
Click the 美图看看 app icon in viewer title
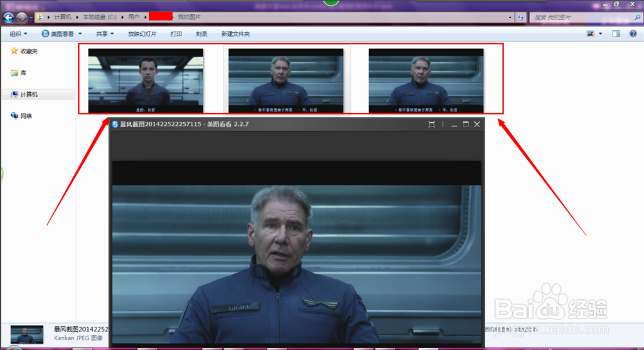(115, 125)
